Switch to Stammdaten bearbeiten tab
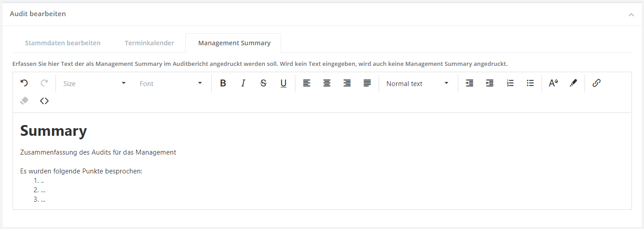Image resolution: width=644 pixels, height=229 pixels. point(63,43)
